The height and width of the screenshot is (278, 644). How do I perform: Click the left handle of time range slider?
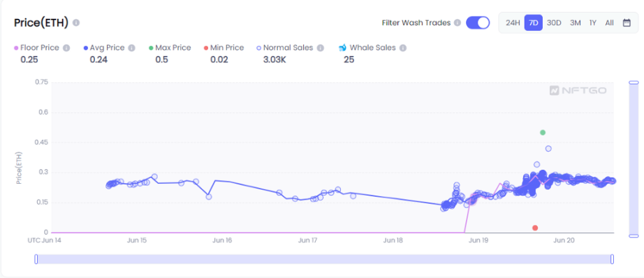click(x=36, y=259)
